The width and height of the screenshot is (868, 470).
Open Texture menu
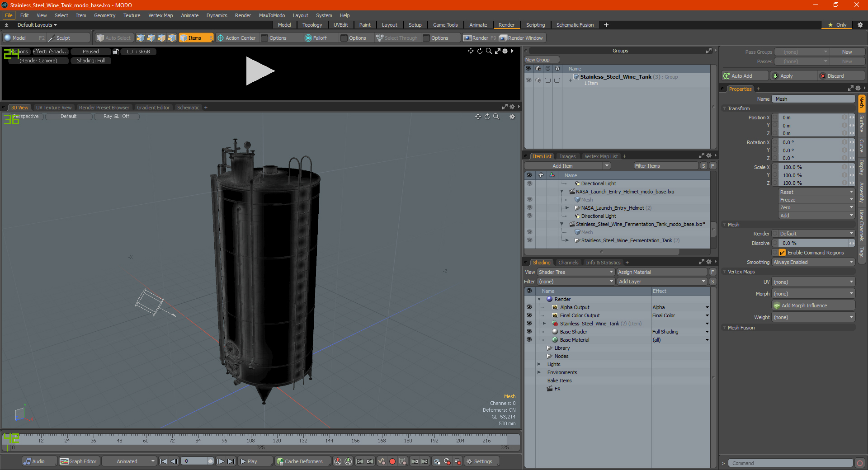[x=132, y=15]
